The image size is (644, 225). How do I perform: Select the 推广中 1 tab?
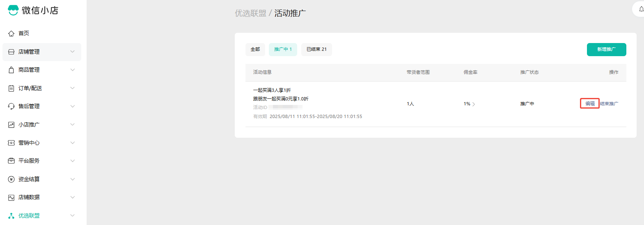tap(283, 50)
